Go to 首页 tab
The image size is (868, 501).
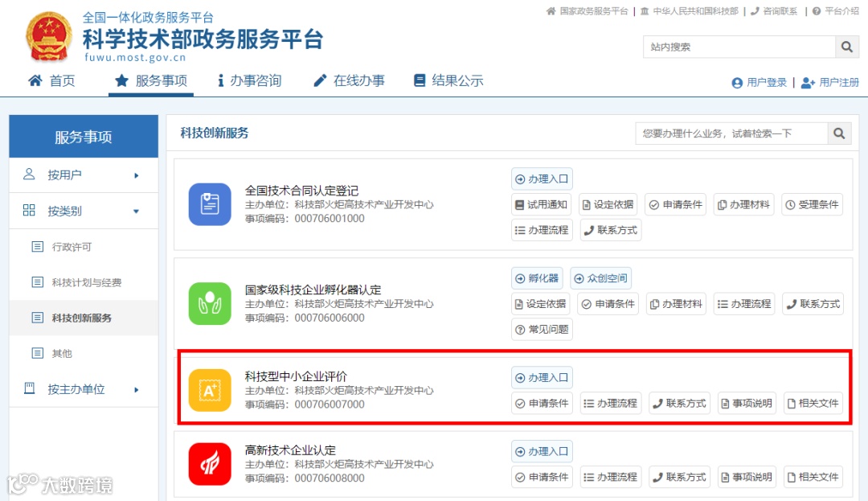(x=51, y=81)
